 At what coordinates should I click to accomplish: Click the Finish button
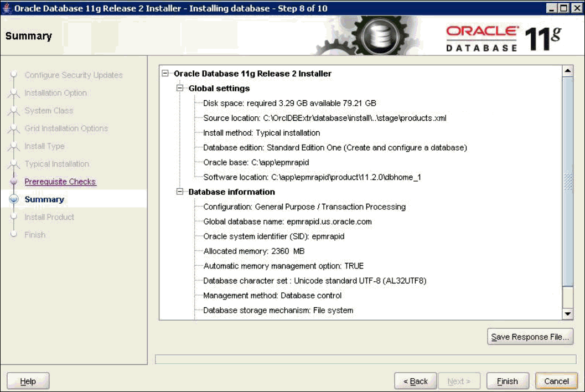pos(508,381)
